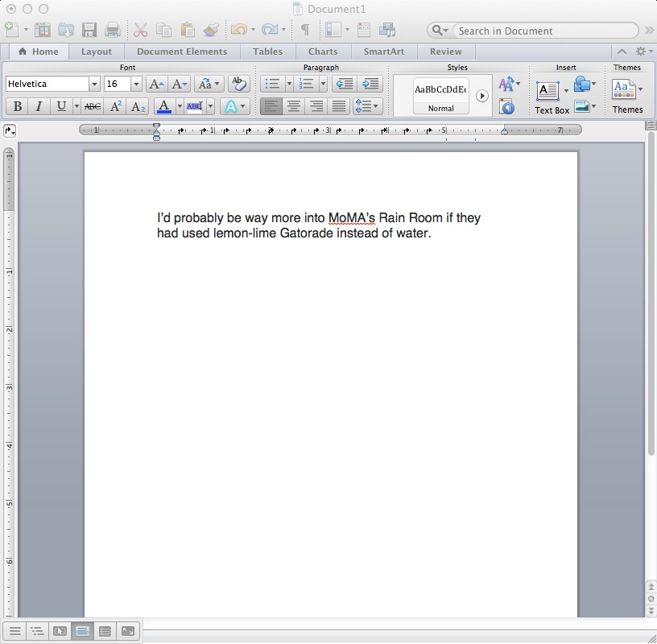Open numbered list style dropdown arrow
The height and width of the screenshot is (644, 657).
323,84
